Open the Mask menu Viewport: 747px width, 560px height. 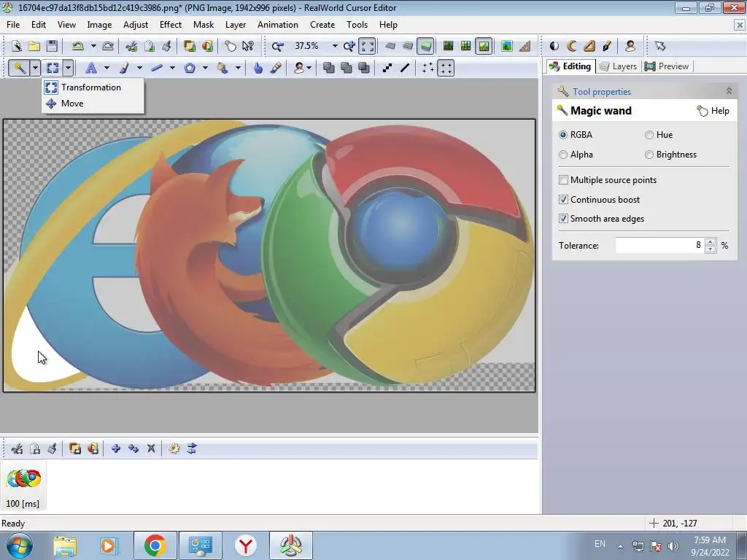[204, 25]
